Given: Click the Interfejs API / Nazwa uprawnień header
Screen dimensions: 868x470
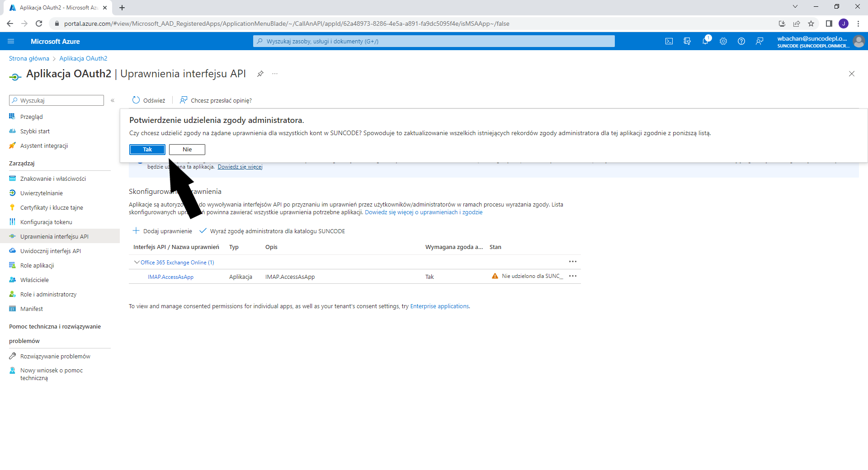Looking at the screenshot, I should pyautogui.click(x=176, y=247).
